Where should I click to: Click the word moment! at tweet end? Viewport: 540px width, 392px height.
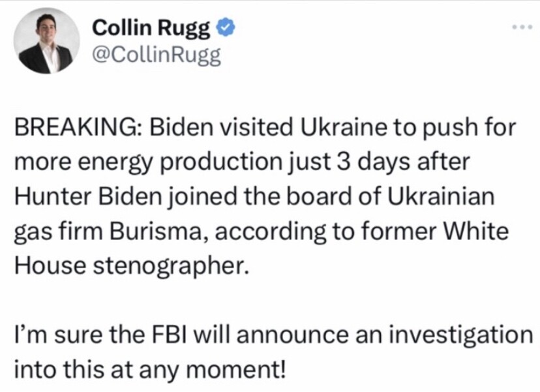[x=237, y=370]
